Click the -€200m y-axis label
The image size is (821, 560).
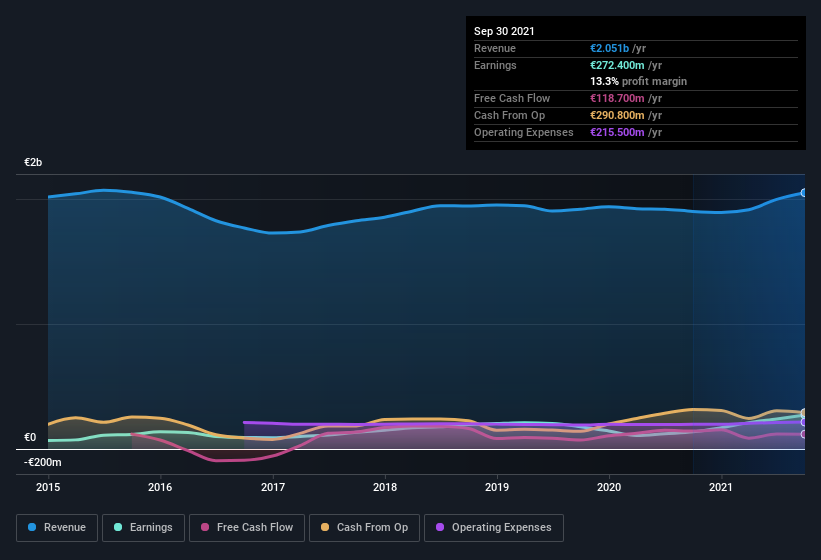tap(42, 462)
